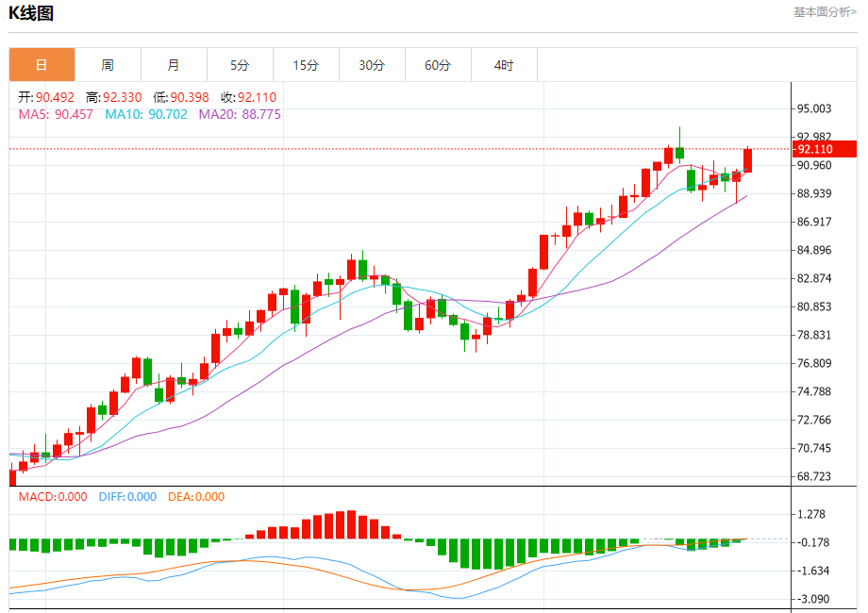The height and width of the screenshot is (613, 868).
Task: Click the red 92.110 current price tag
Action: 824,149
